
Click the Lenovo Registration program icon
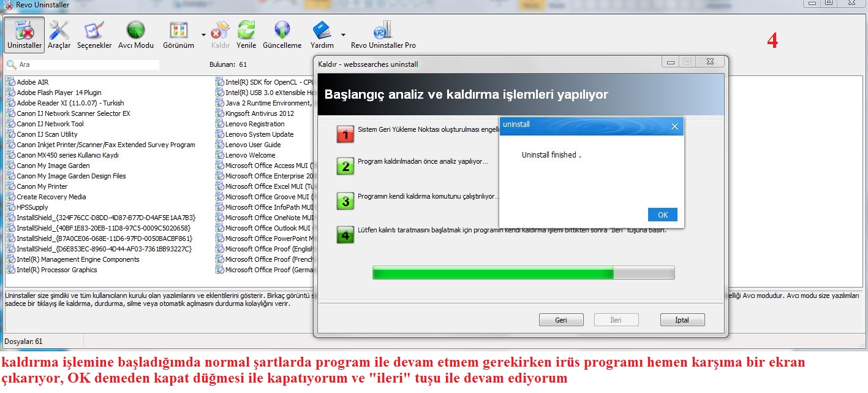(x=220, y=124)
